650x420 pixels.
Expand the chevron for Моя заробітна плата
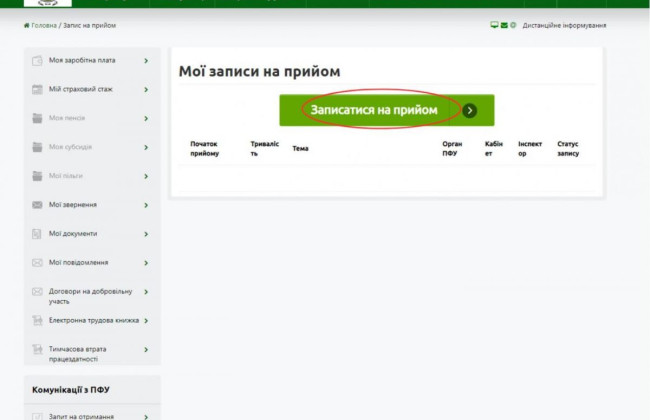pyautogui.click(x=146, y=61)
